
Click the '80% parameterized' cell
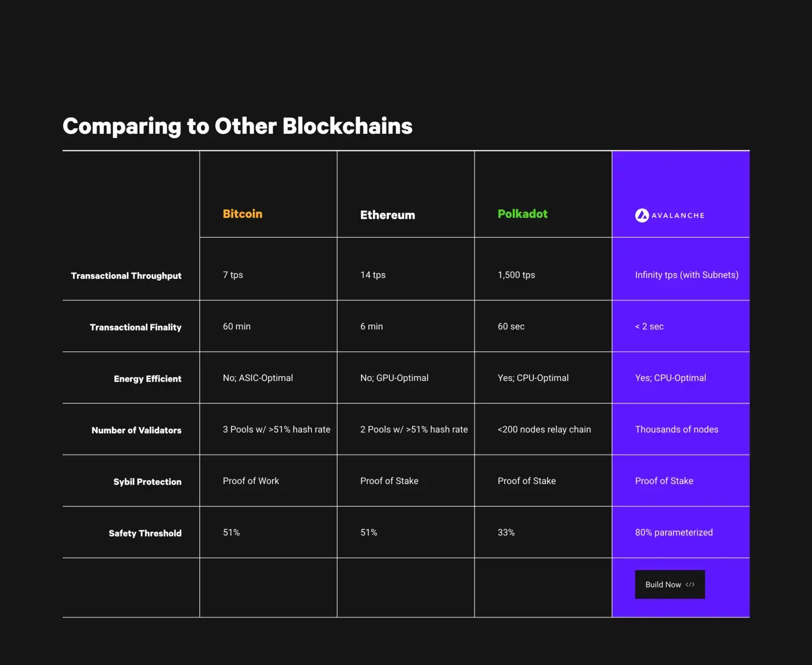[x=674, y=532]
